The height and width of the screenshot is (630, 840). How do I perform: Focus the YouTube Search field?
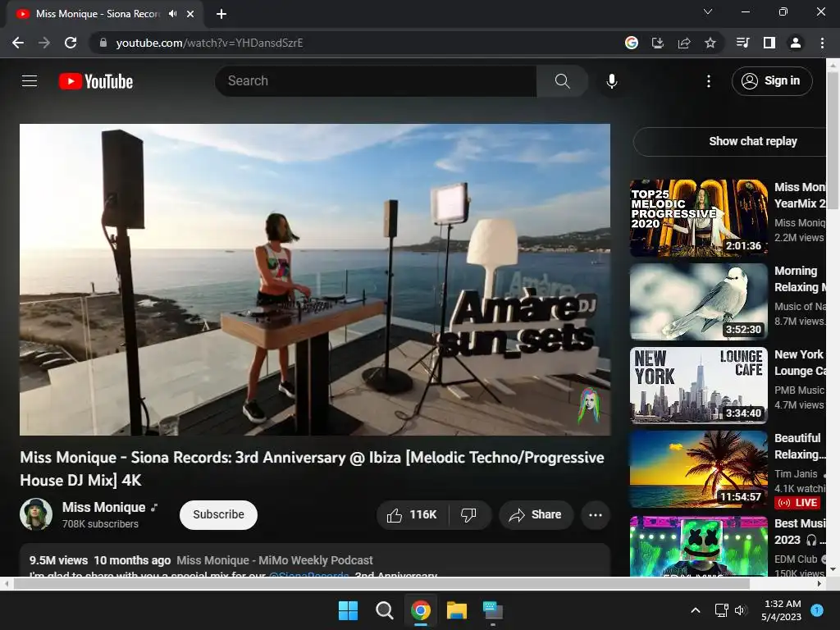tap(376, 81)
